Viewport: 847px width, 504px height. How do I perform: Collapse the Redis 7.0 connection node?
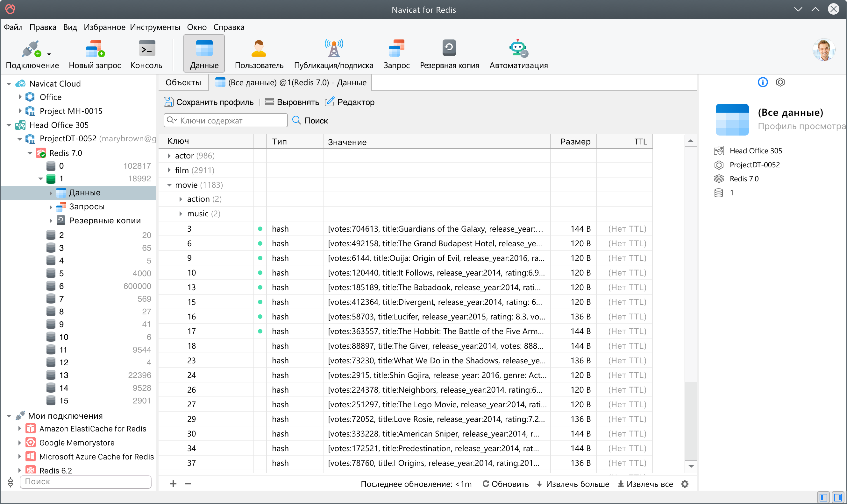click(x=30, y=153)
